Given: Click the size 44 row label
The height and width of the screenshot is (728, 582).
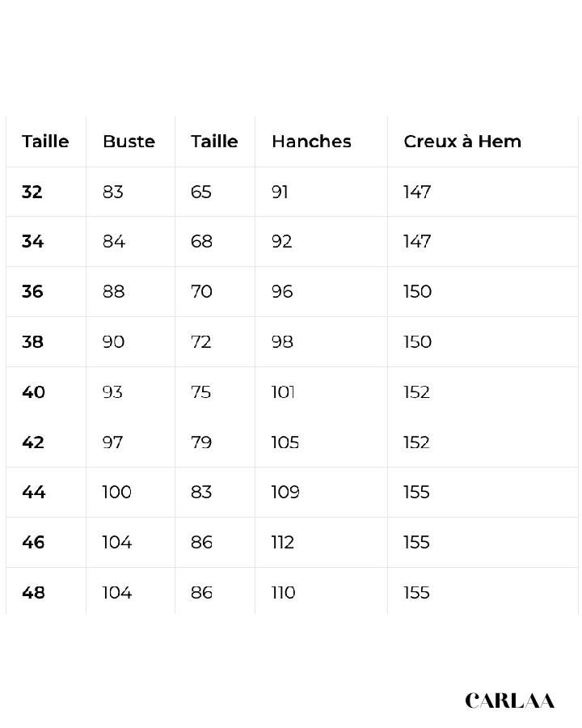Looking at the screenshot, I should point(33,492).
